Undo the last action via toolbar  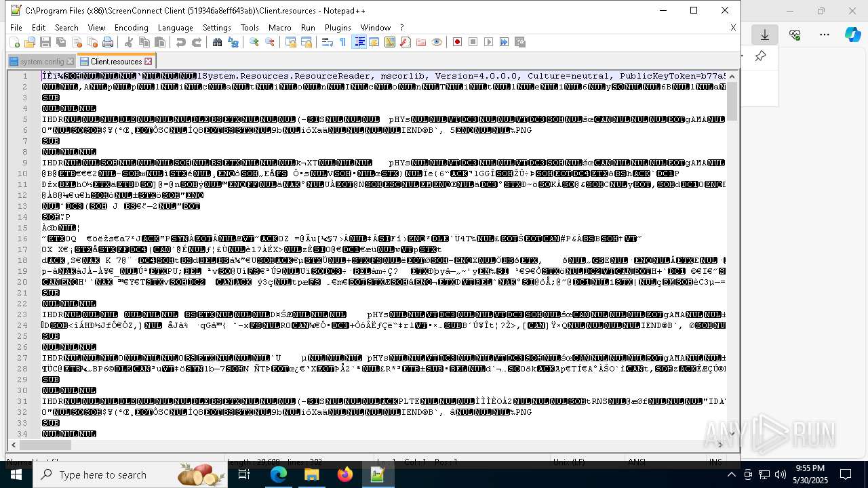point(181,42)
